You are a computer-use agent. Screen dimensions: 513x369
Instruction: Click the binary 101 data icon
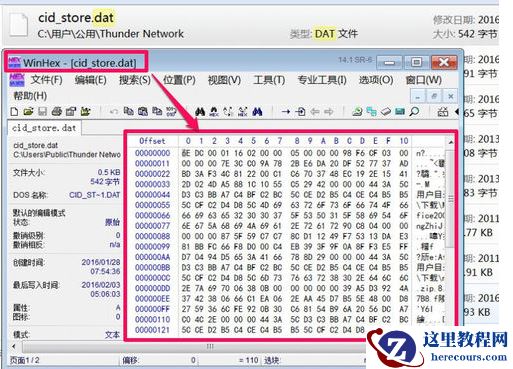(171, 111)
